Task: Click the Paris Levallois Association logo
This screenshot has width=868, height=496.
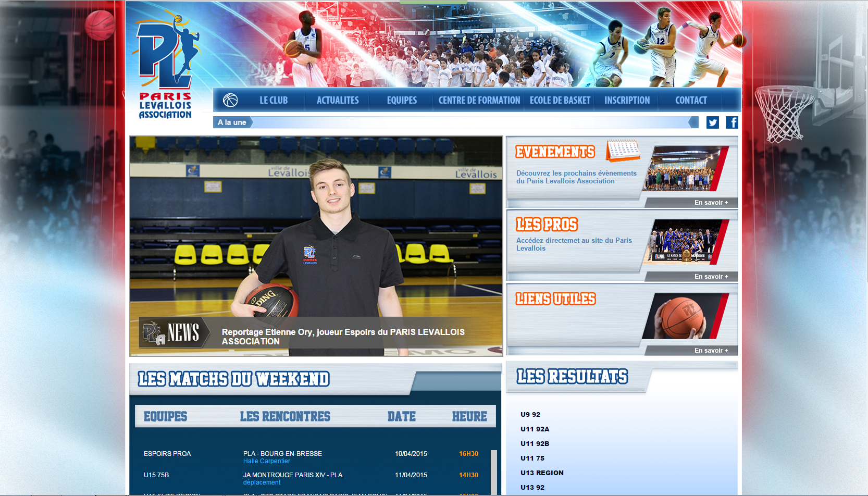Action: (166, 67)
